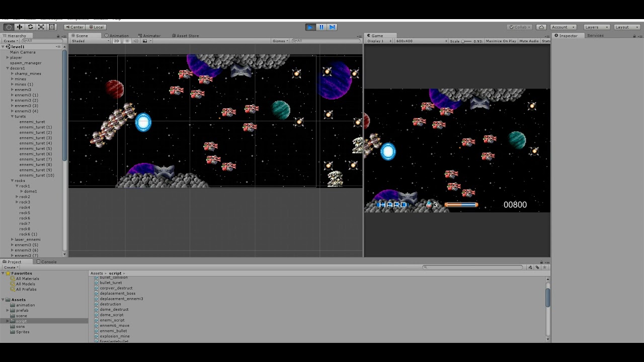Switch to the Console tab

point(46,262)
